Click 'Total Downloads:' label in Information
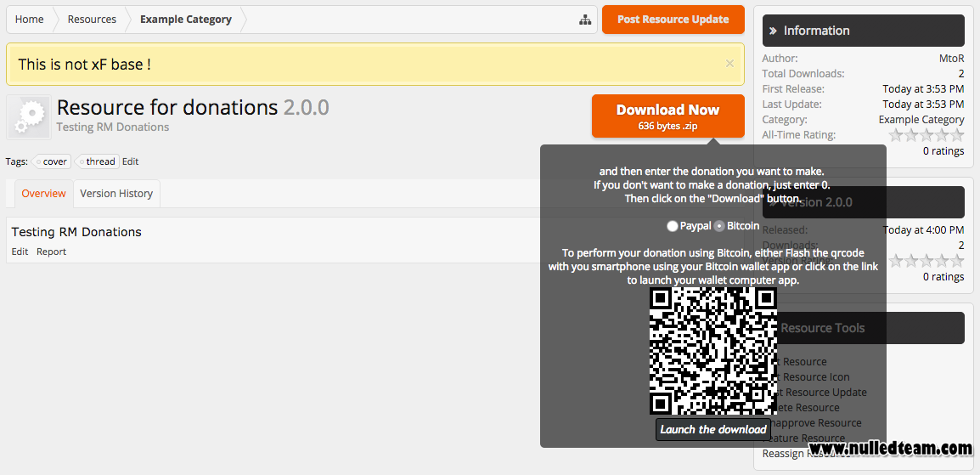 (x=803, y=74)
